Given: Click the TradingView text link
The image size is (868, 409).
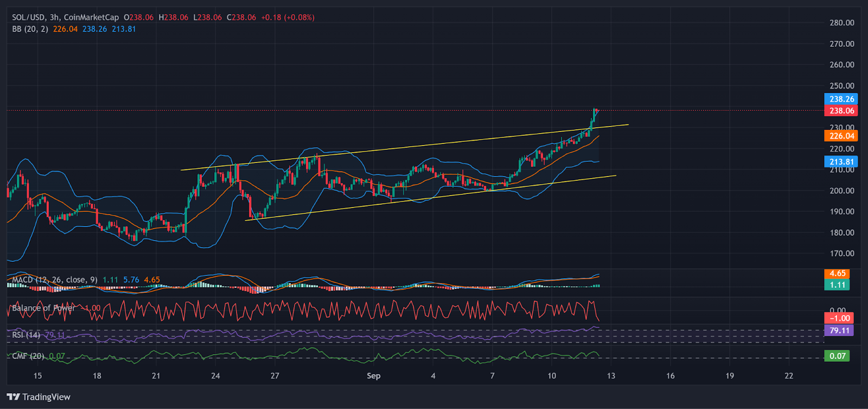Looking at the screenshot, I should [46, 397].
